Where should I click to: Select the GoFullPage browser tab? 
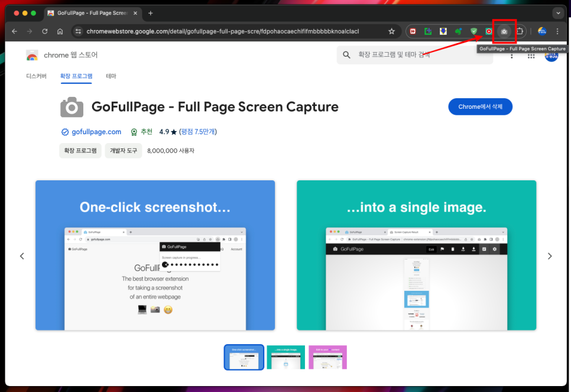click(92, 13)
